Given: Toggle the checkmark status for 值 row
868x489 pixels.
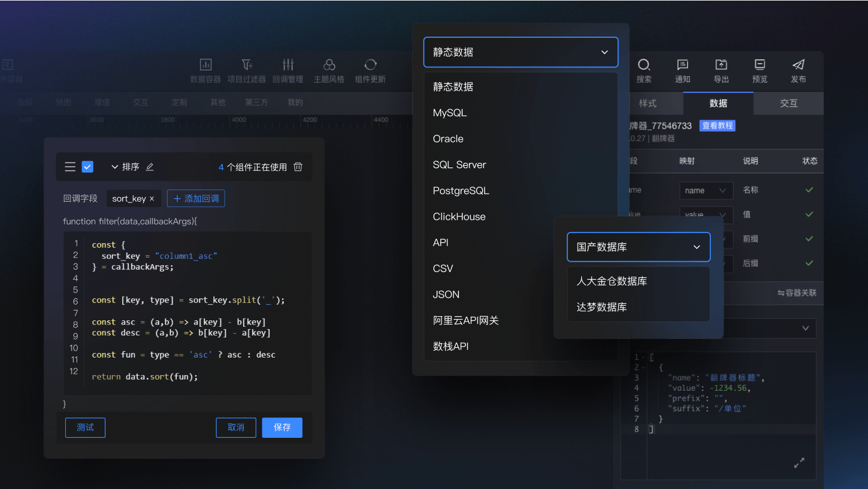Looking at the screenshot, I should [x=809, y=215].
